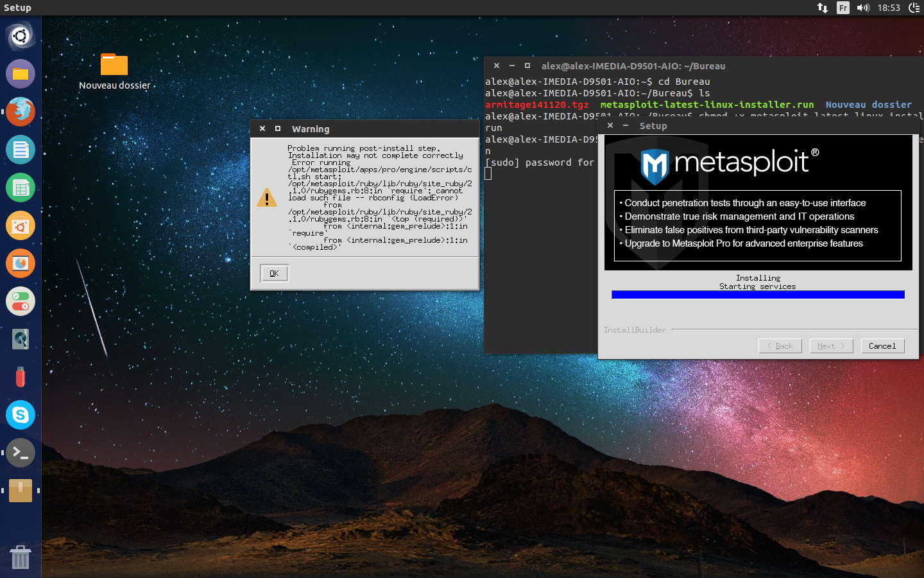Close the terminal window
The width and height of the screenshot is (924, 578).
[497, 66]
